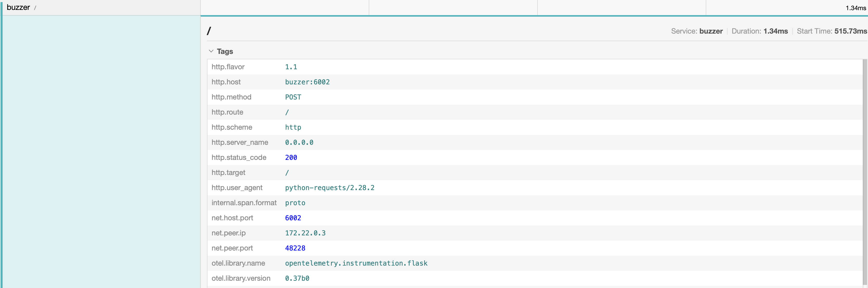868x288 pixels.
Task: Collapse the Tags section chevron
Action: [x=211, y=51]
